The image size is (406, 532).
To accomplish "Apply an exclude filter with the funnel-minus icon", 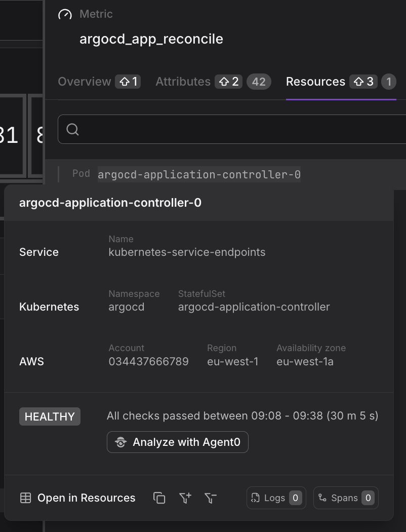I will coord(210,498).
